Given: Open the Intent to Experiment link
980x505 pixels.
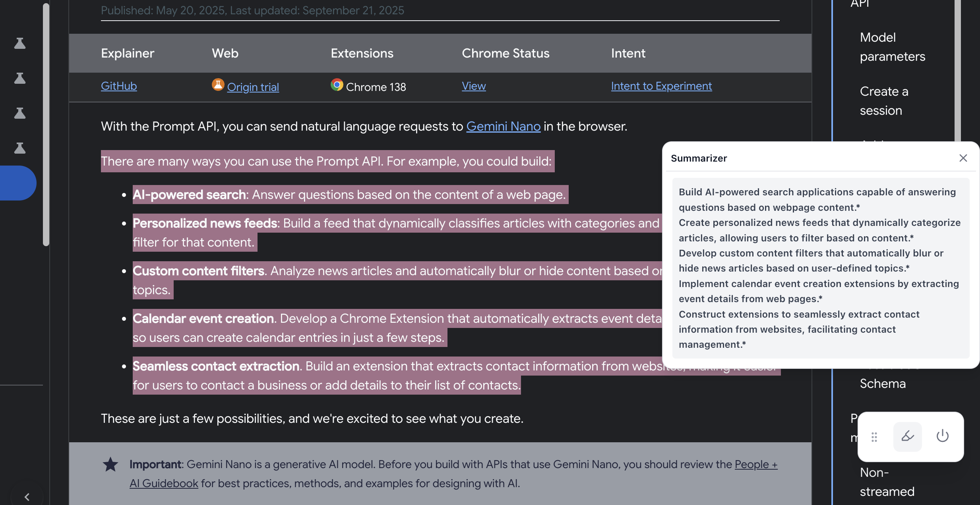Looking at the screenshot, I should click(661, 86).
